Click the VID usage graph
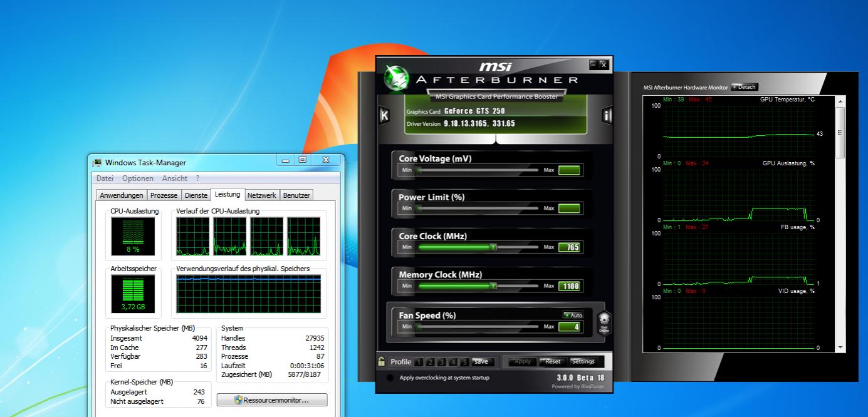This screenshot has width=868, height=417. click(739, 322)
